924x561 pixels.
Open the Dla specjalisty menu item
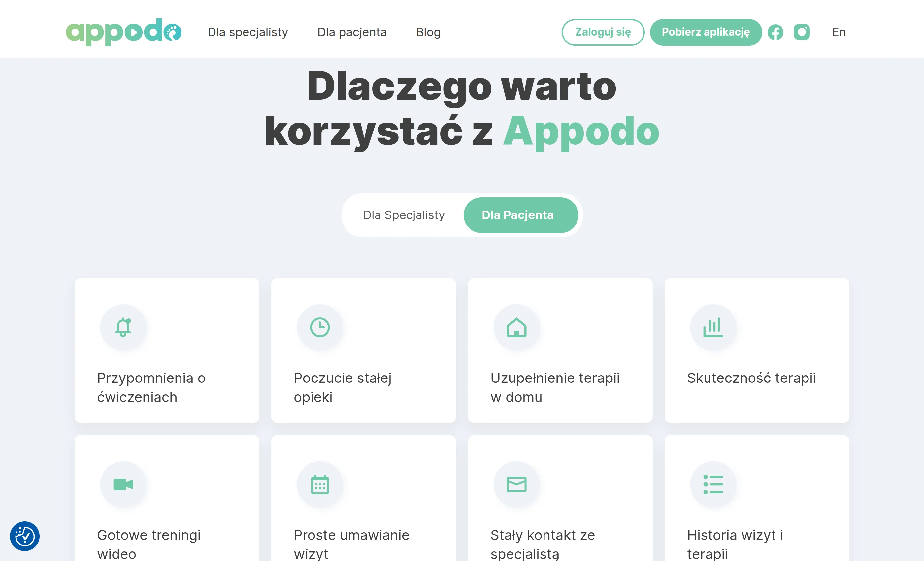[x=247, y=32]
